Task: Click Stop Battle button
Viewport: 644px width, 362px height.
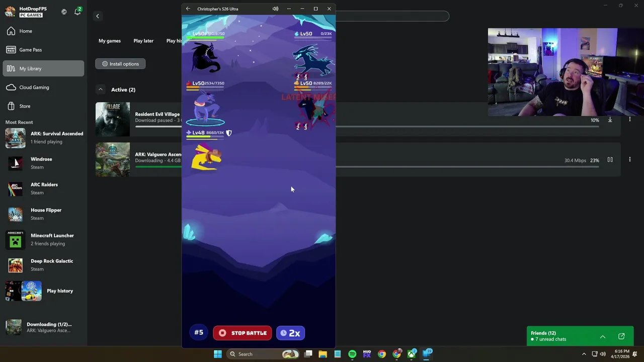Action: click(243, 333)
